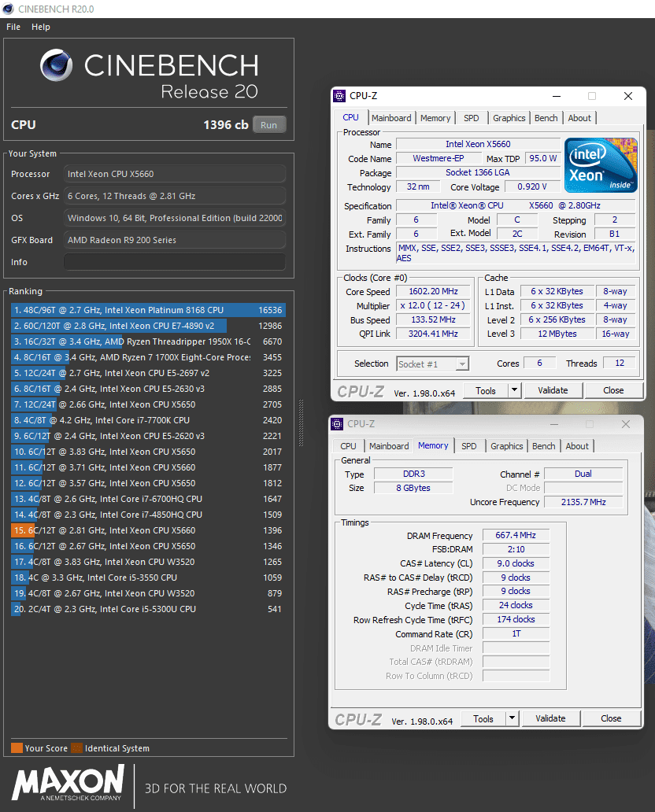
Task: Click the Close button in the CPU-Z processor window
Action: pos(613,390)
